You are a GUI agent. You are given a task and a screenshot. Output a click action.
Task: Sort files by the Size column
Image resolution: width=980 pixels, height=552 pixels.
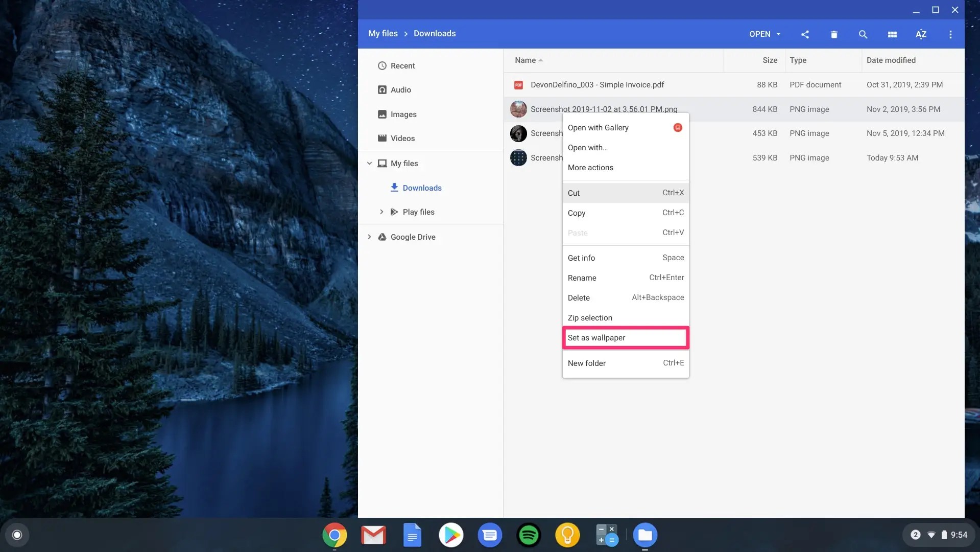click(770, 60)
